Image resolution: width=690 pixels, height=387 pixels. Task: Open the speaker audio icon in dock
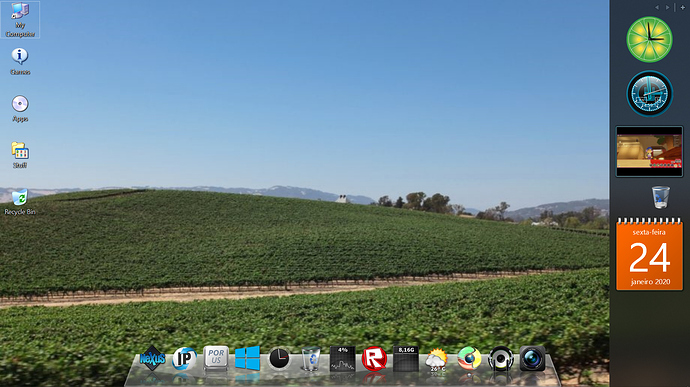tap(501, 359)
